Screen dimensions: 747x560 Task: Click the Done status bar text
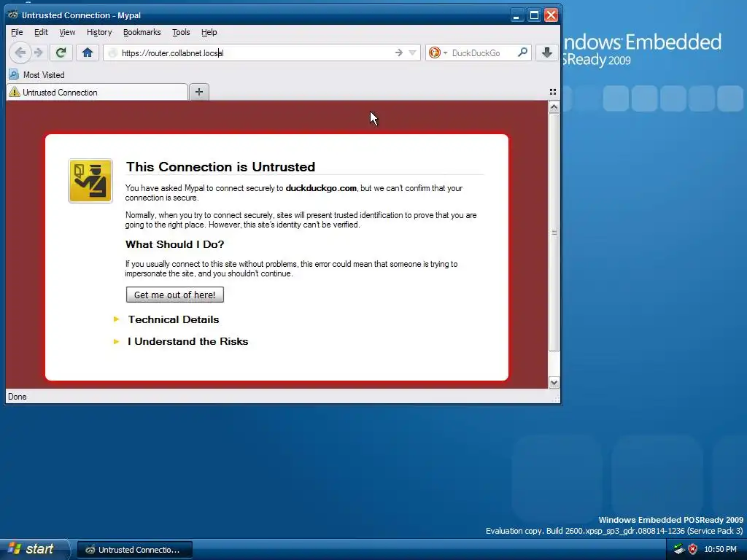click(18, 397)
